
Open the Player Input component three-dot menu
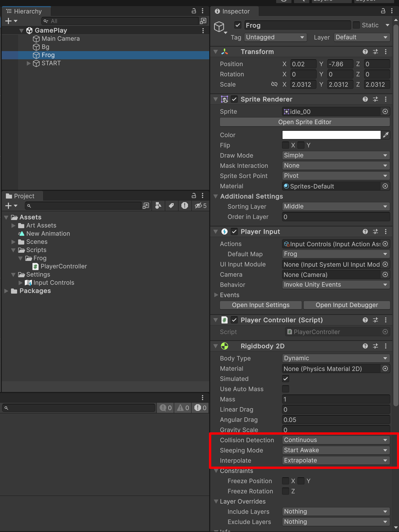point(386,232)
